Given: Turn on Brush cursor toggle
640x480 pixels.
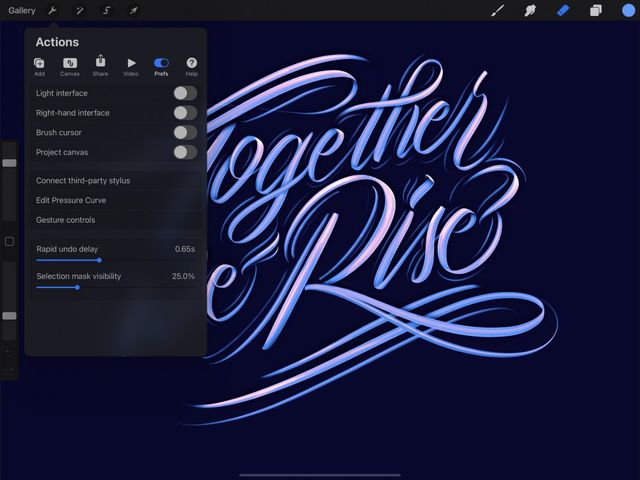Looking at the screenshot, I should point(184,132).
